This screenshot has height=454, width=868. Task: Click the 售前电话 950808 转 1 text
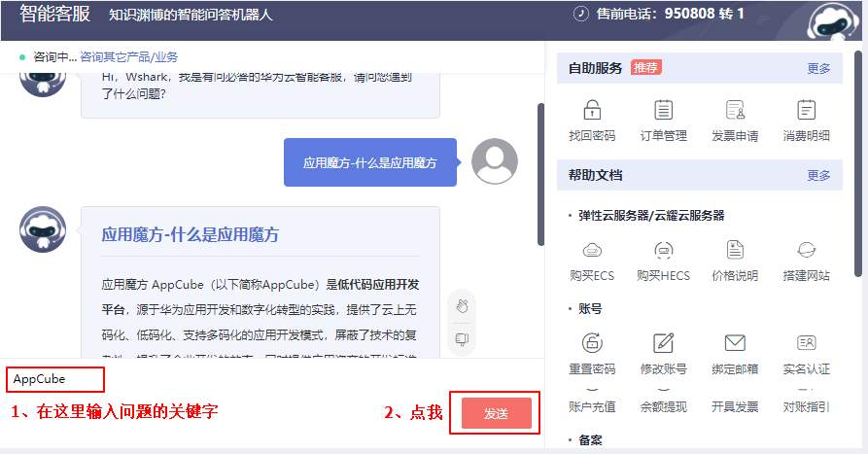pos(671,14)
